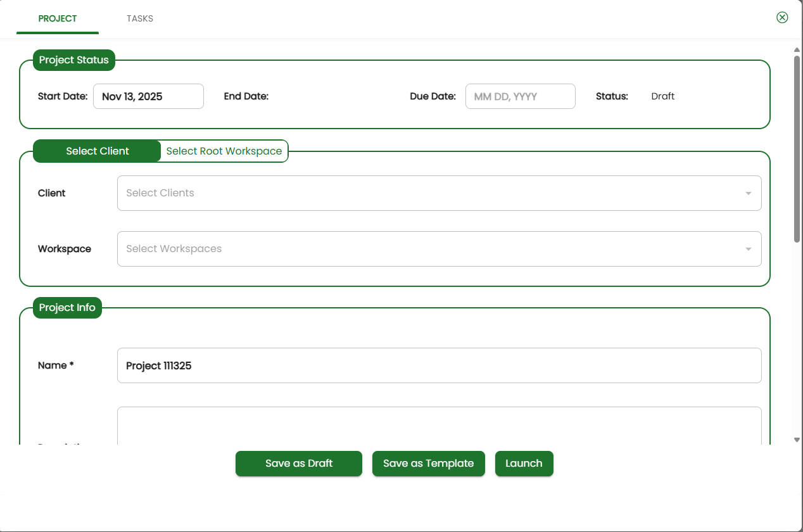The image size is (803, 532).
Task: Click the vertical scrollbar thumb
Action: (x=797, y=149)
